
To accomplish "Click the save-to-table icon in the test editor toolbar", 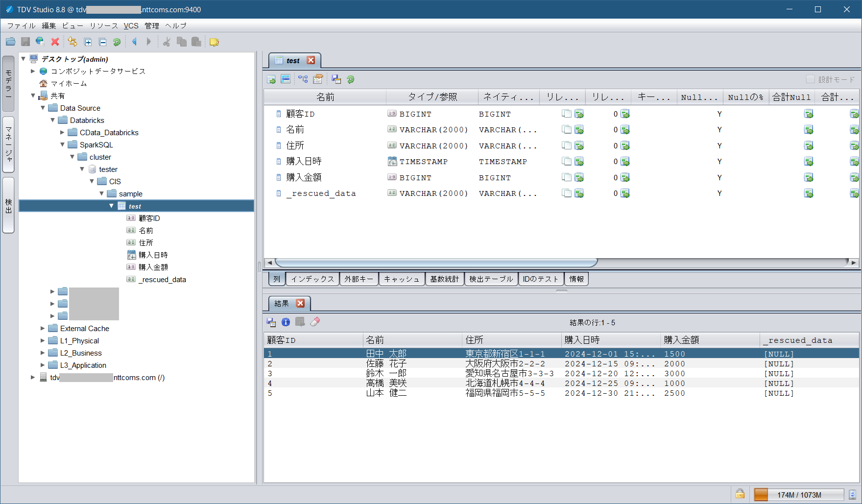I will [336, 79].
